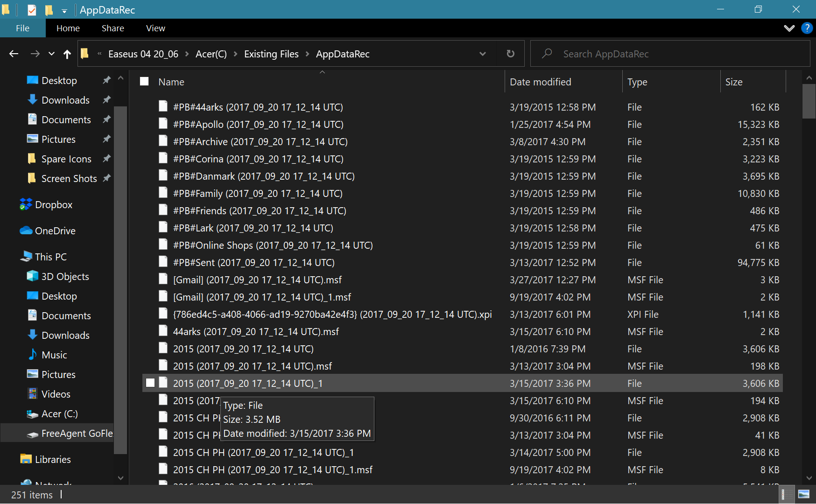This screenshot has width=816, height=504.
Task: Open the 3D Objects folder
Action: tap(65, 277)
